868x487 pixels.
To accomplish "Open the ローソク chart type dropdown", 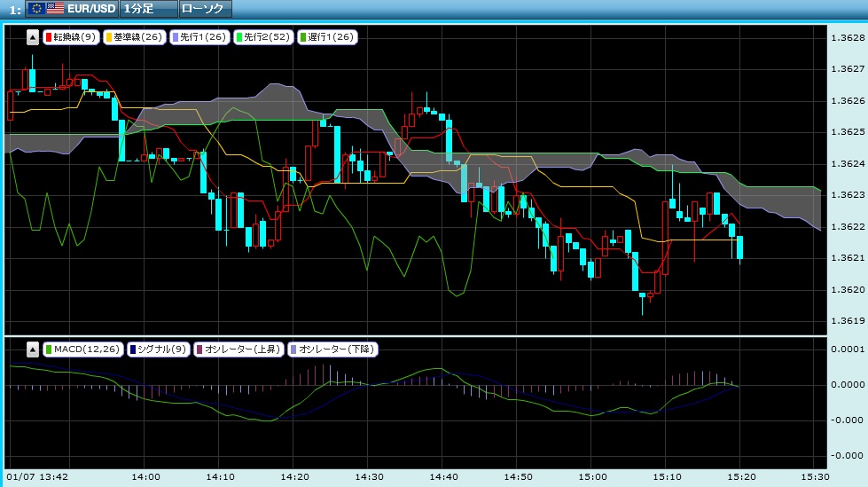I will (x=206, y=8).
